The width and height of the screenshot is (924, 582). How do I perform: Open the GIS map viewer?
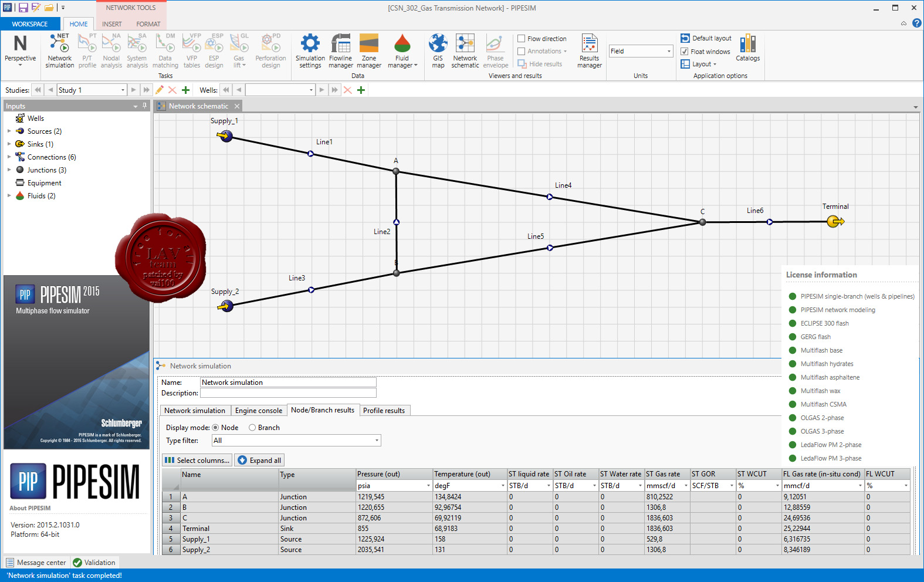(x=438, y=51)
